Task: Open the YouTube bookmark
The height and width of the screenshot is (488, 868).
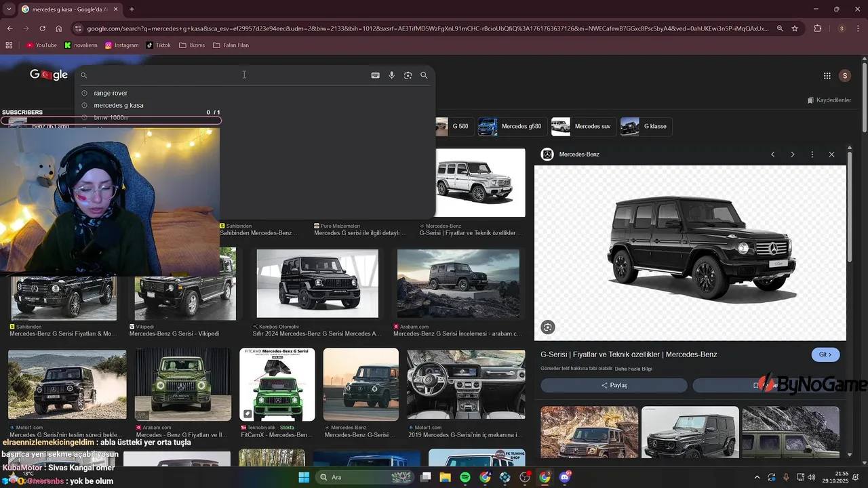Action: point(41,45)
